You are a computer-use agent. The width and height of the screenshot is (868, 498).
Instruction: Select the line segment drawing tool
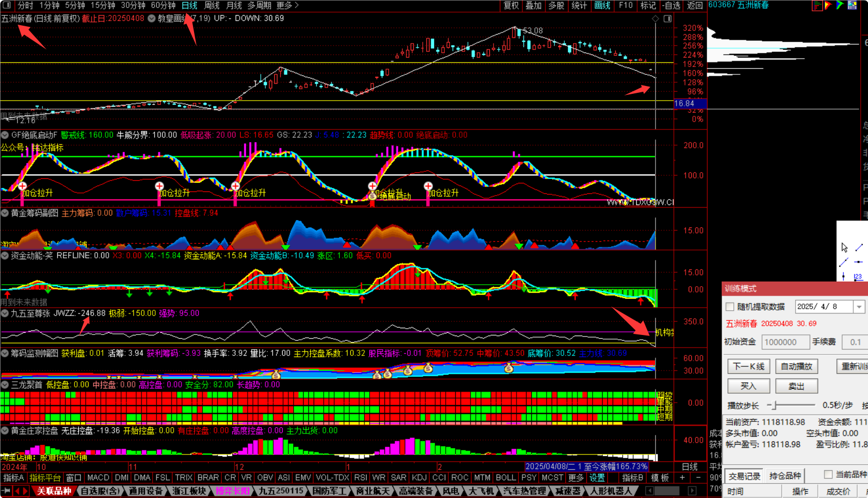[x=859, y=247]
